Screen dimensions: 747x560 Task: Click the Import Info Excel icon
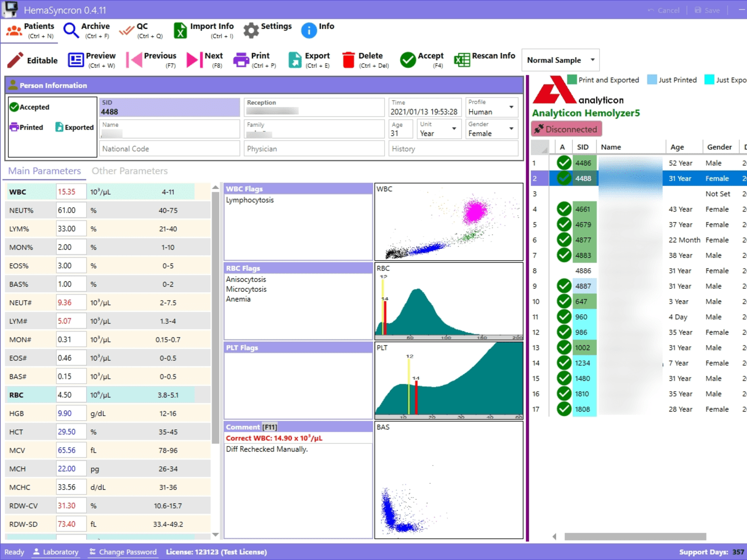180,31
